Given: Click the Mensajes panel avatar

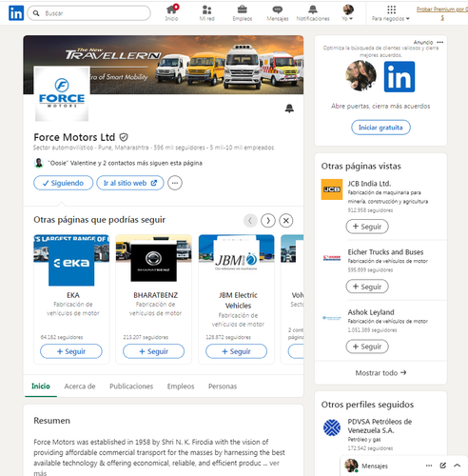Looking at the screenshot, I should click(351, 466).
